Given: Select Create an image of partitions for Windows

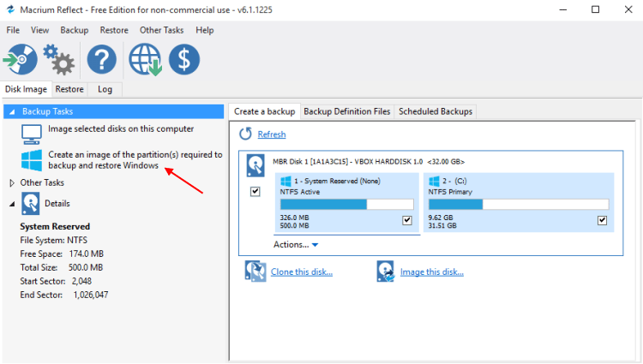Looking at the screenshot, I should 135,160.
